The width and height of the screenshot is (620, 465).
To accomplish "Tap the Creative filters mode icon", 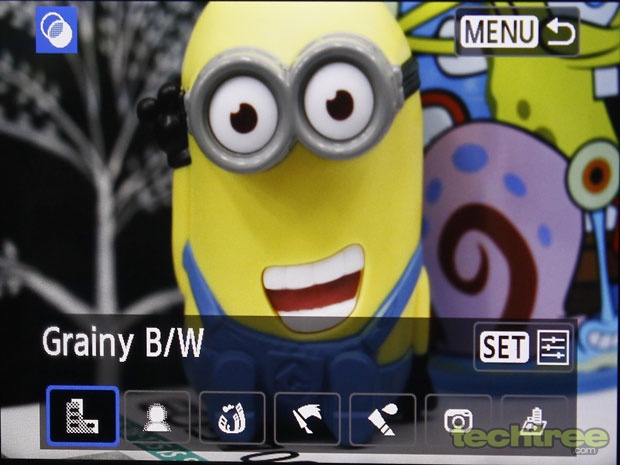I will tap(57, 30).
